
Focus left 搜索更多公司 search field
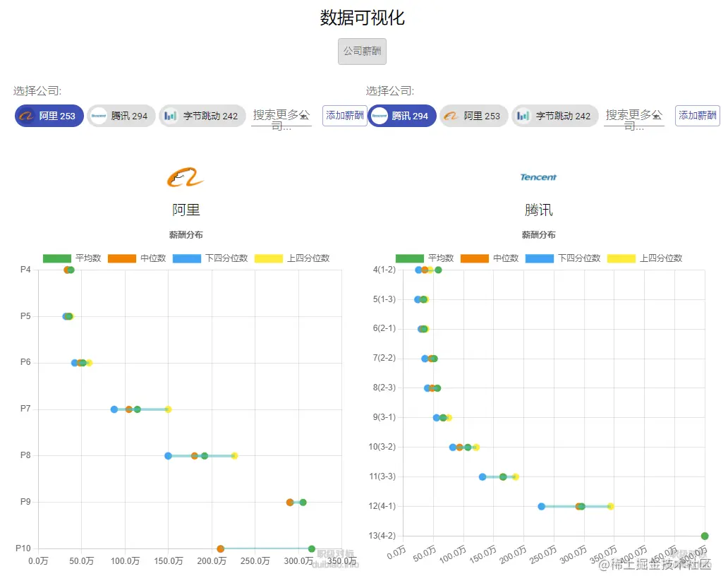(281, 117)
